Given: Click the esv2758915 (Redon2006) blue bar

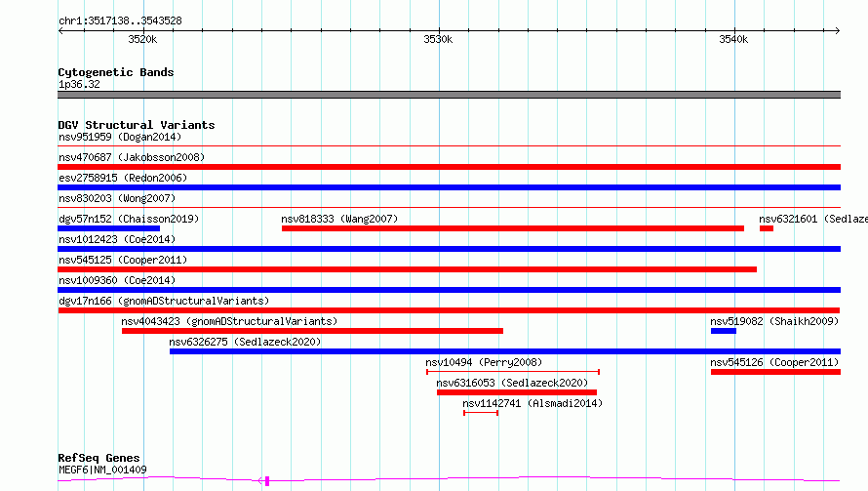Looking at the screenshot, I should (449, 187).
